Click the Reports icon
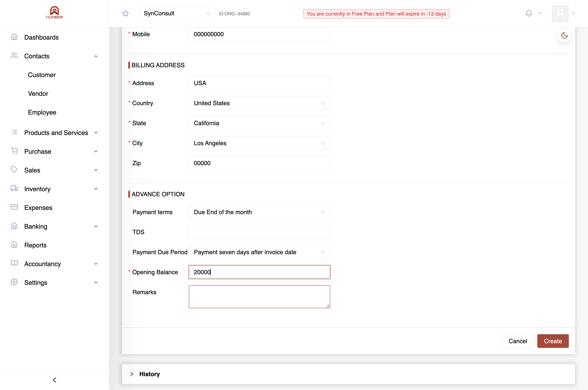The width and height of the screenshot is (588, 390). point(14,245)
